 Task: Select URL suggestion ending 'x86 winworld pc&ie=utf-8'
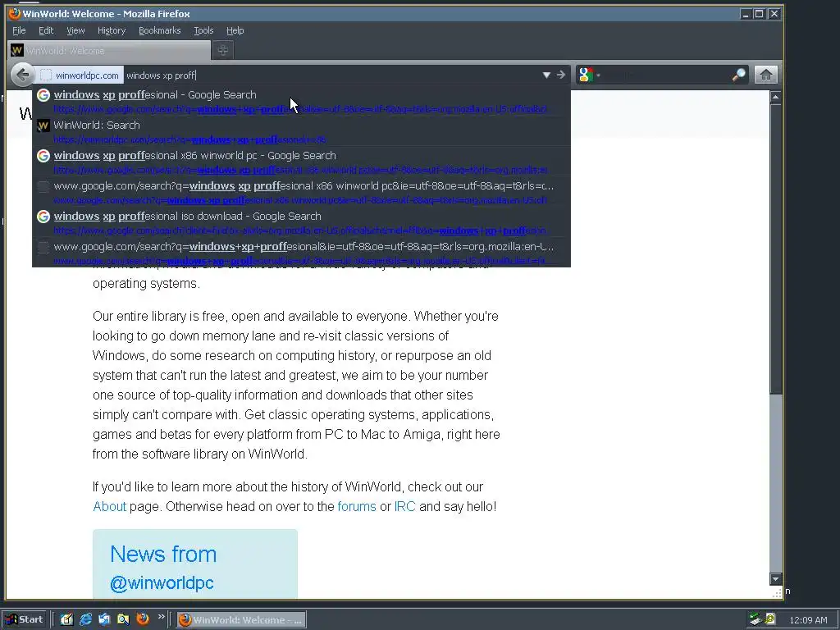coord(302,192)
